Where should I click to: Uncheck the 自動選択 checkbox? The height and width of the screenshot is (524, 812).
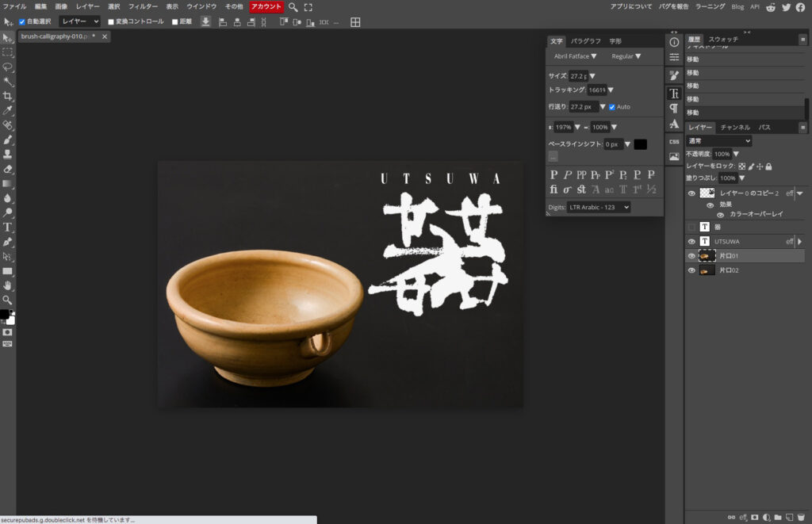pyautogui.click(x=21, y=21)
